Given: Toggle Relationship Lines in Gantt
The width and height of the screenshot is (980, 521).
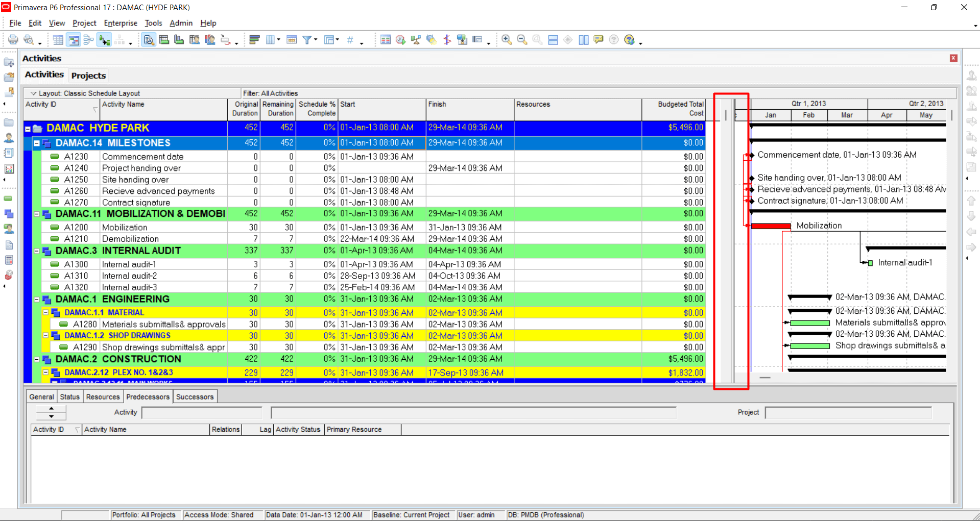Looking at the screenshot, I should coord(105,40).
